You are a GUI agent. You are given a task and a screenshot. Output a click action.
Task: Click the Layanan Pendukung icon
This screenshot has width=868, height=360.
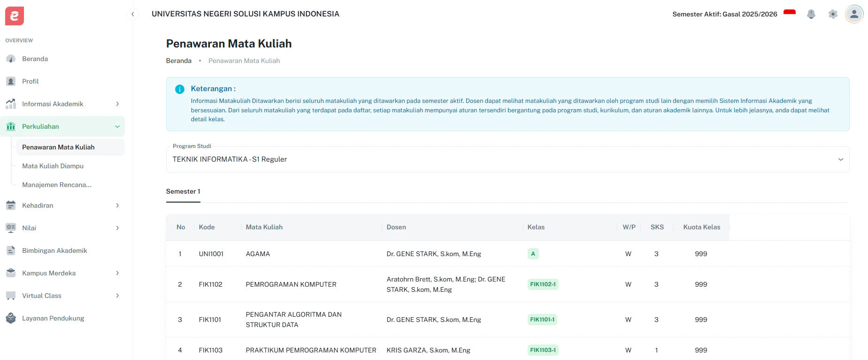click(11, 318)
